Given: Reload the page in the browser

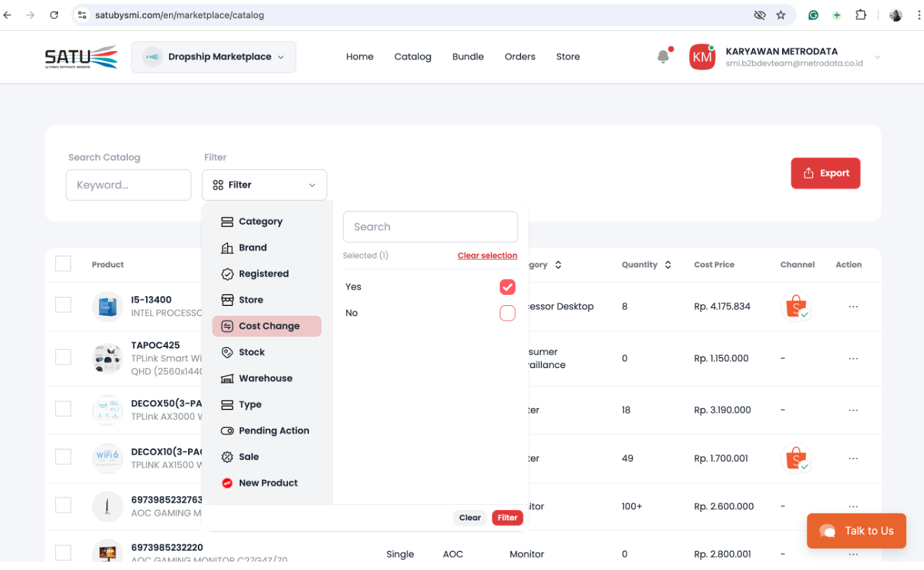Looking at the screenshot, I should pos(54,15).
